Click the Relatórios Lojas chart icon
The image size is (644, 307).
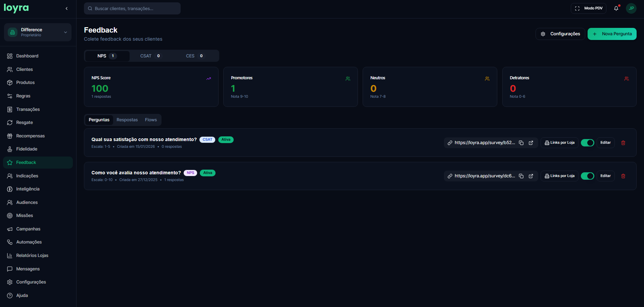tap(10, 256)
